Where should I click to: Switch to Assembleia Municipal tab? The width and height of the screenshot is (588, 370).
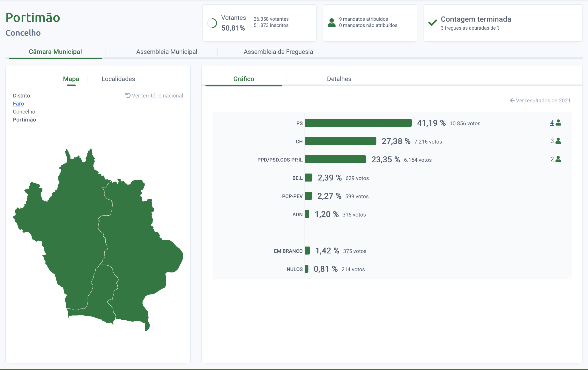click(167, 52)
